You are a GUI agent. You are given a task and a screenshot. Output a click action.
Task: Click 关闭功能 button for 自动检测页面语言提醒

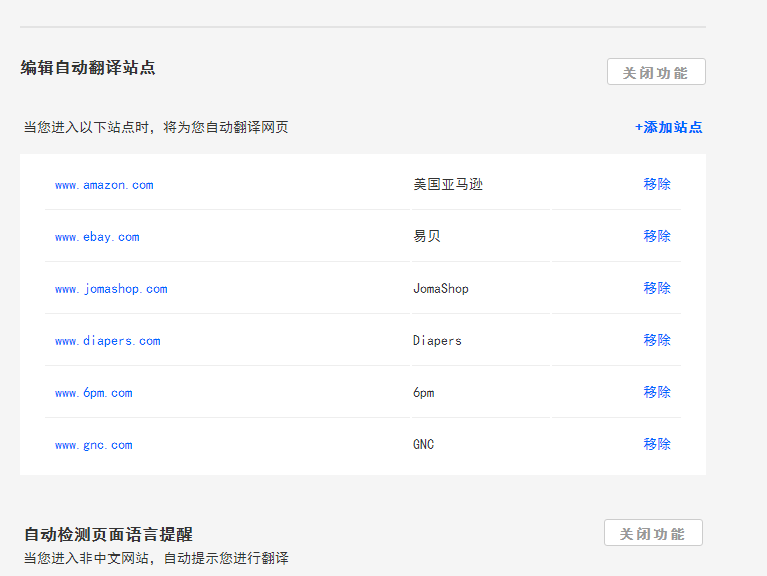click(x=653, y=532)
